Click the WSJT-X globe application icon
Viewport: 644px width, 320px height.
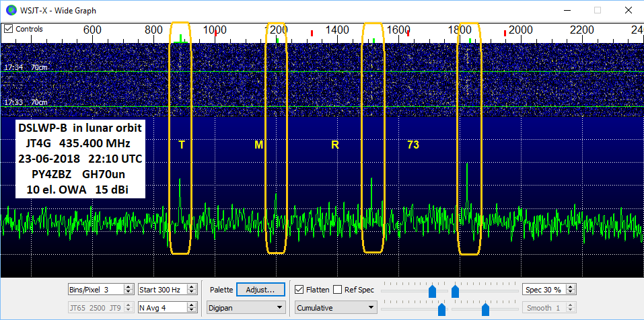pyautogui.click(x=9, y=10)
